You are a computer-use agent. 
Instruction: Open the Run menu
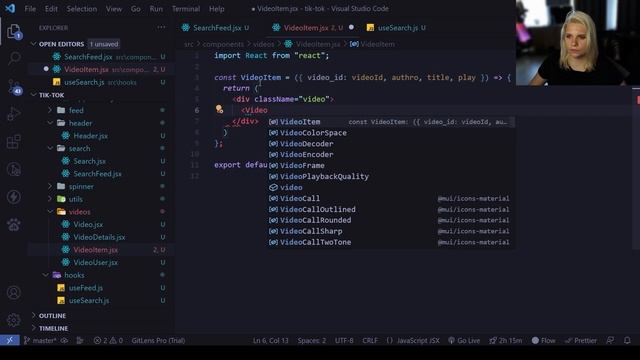(x=156, y=9)
